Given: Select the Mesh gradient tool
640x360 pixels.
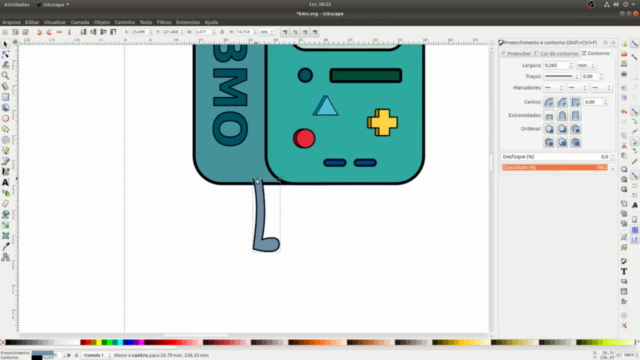Looking at the screenshot, I should pyautogui.click(x=5, y=236).
